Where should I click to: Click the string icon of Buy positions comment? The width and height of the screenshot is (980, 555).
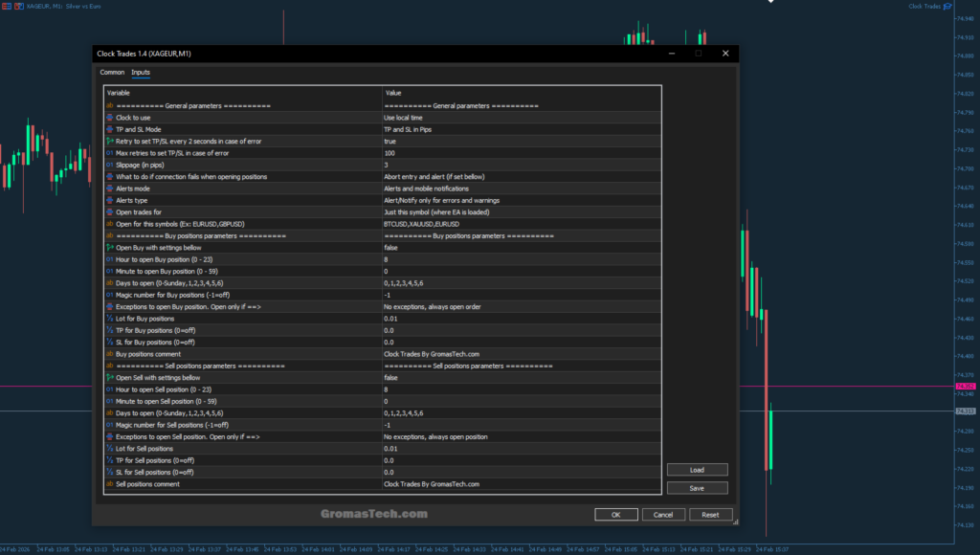[x=110, y=354]
